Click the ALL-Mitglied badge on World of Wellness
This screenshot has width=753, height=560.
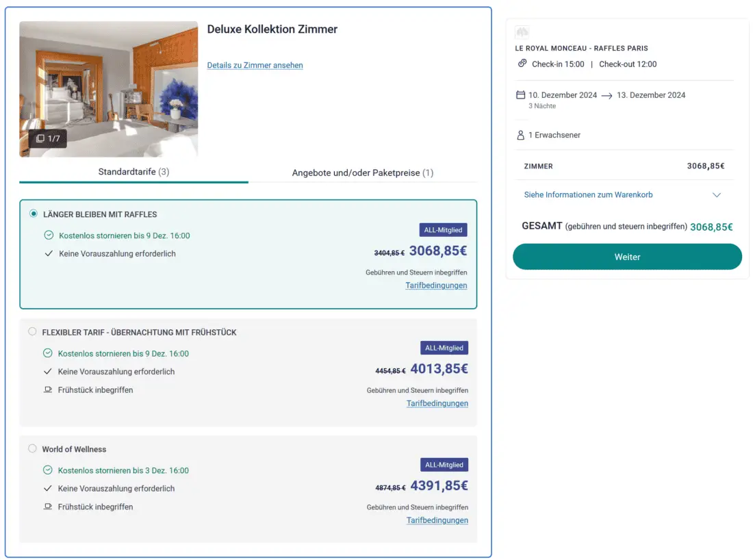[444, 465]
